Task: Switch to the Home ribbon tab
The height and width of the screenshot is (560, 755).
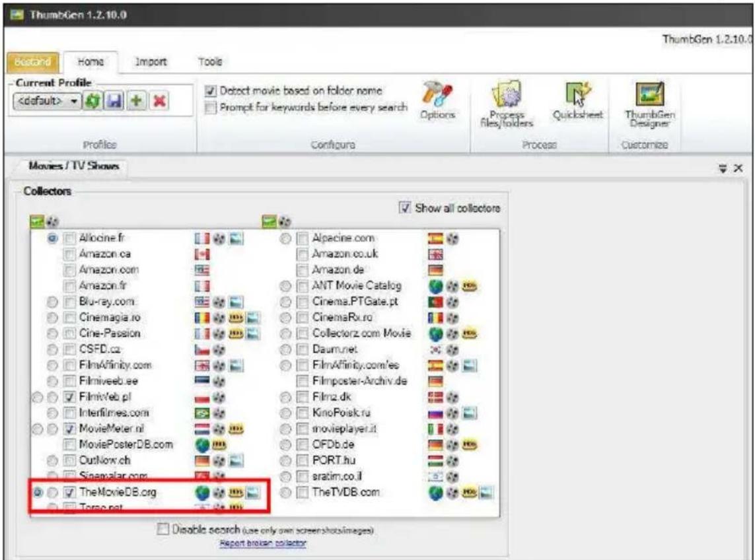Action: (90, 62)
